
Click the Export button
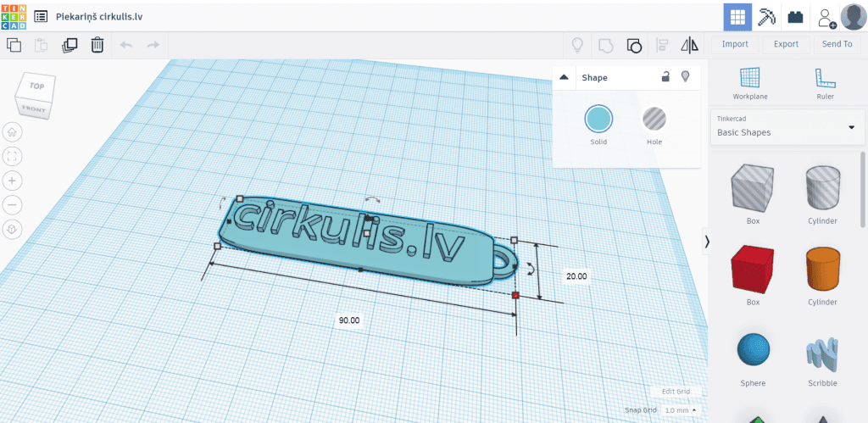[x=786, y=44]
